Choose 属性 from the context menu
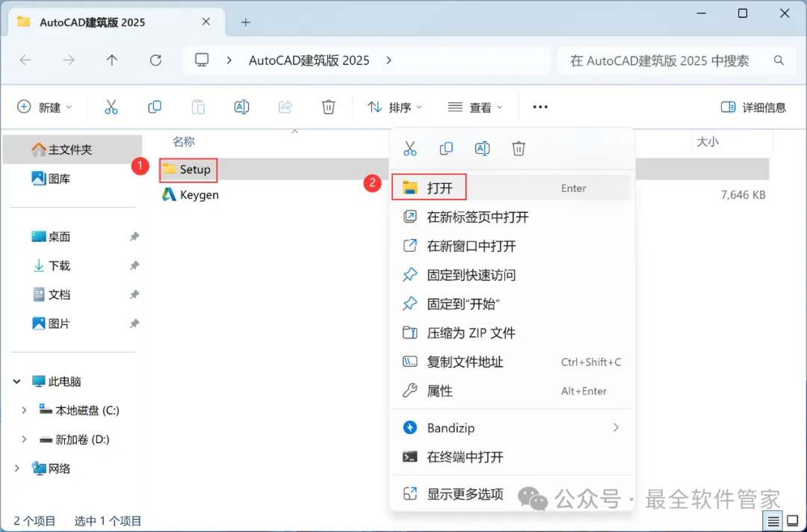Viewport: 807px width, 532px height. point(512,391)
